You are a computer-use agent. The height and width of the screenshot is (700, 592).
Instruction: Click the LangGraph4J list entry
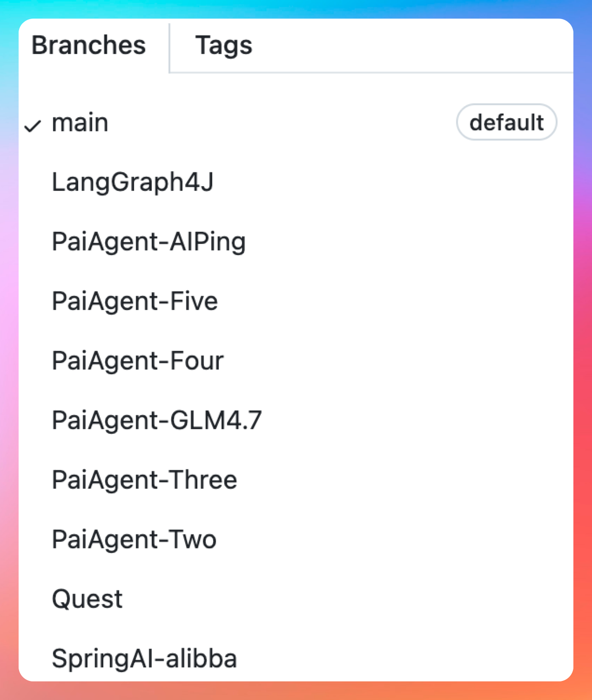tap(133, 182)
